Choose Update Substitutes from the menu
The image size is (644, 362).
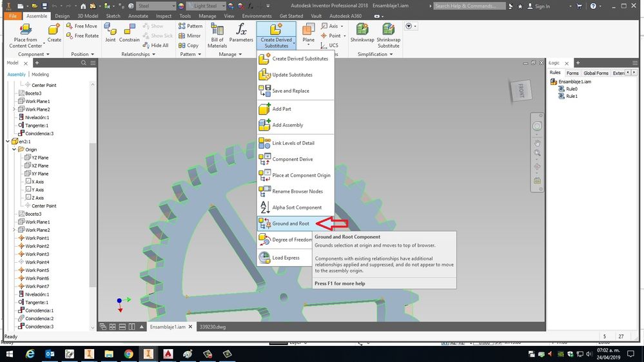[x=295, y=75]
